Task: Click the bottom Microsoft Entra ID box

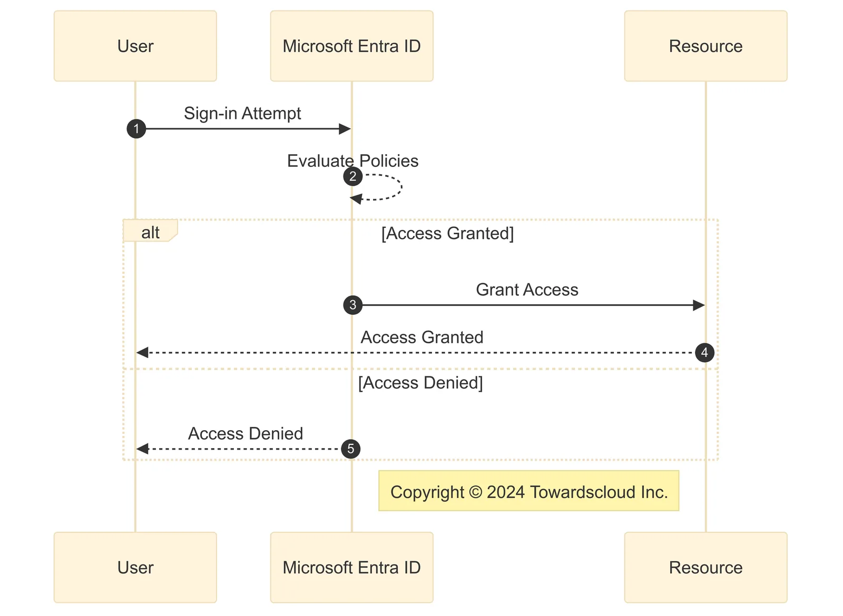Action: click(x=352, y=568)
